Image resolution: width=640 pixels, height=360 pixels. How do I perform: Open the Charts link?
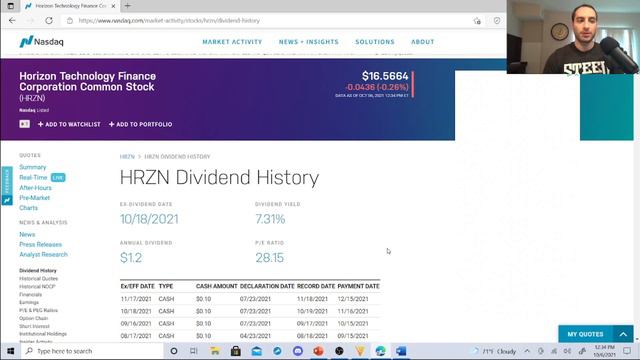click(x=28, y=208)
